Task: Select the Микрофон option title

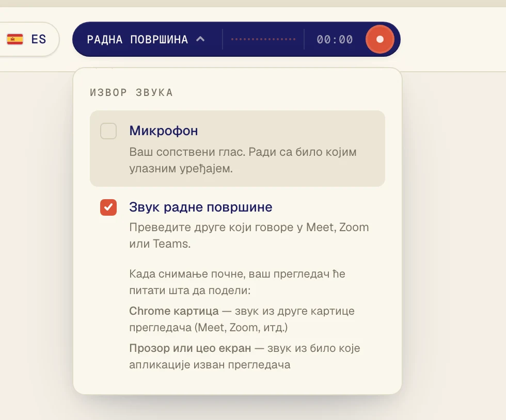Action: 164,131
